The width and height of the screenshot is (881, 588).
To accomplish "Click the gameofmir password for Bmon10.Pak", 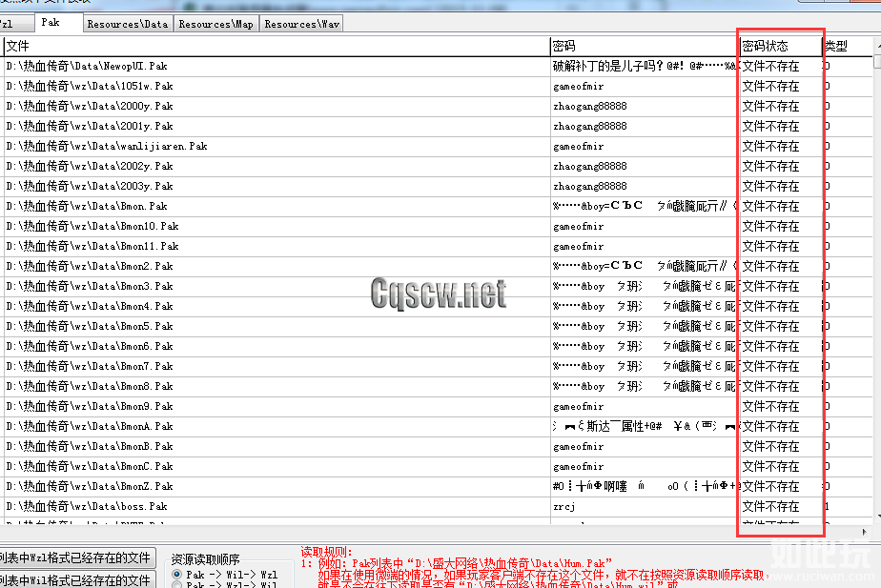I will click(x=578, y=226).
